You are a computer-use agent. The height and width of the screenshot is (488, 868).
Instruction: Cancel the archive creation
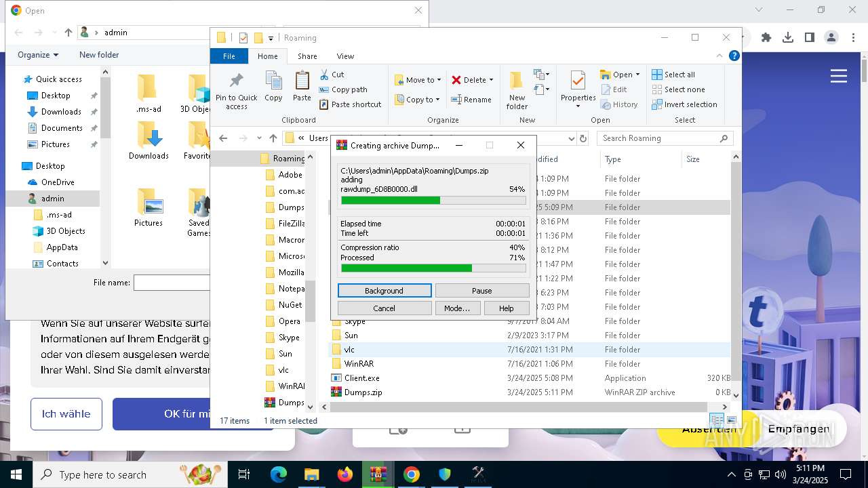click(384, 308)
